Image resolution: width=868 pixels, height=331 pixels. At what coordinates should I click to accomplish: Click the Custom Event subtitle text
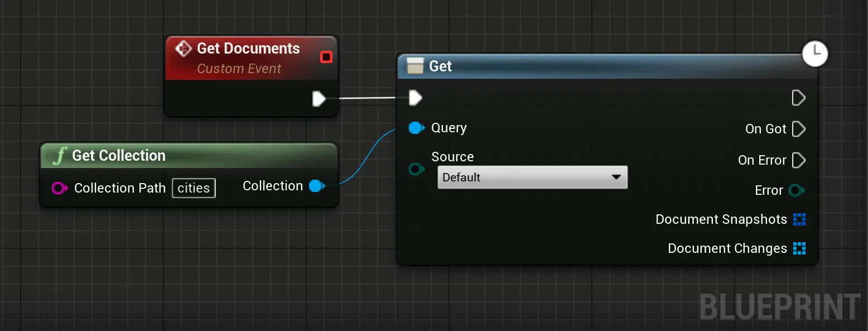click(x=239, y=69)
